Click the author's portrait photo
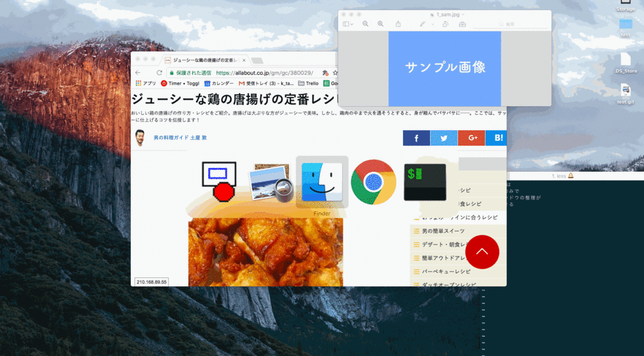Screen dimensions: 644x356 click(140, 138)
